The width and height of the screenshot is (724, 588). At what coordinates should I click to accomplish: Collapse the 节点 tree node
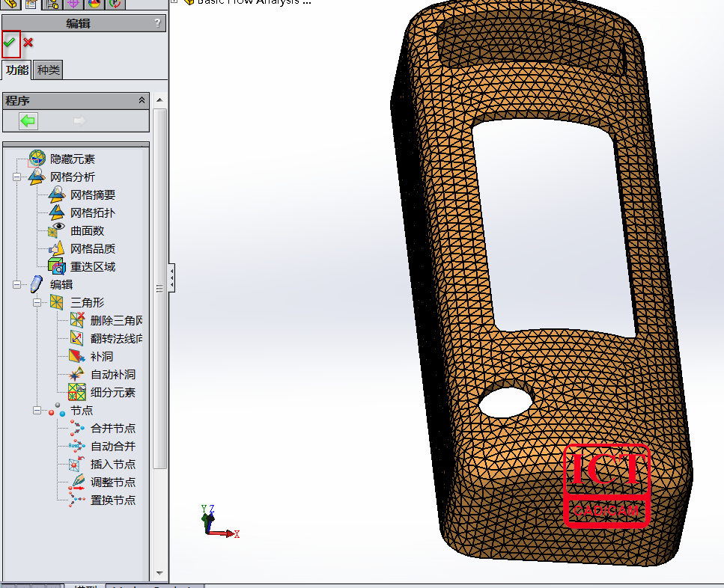click(x=37, y=411)
